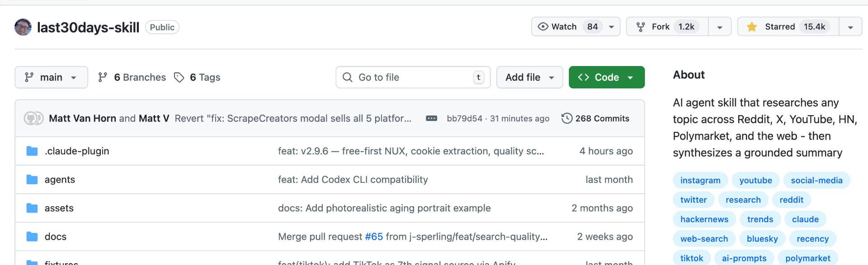
Task: Click the 2 months ago timestamp
Action: coord(602,208)
